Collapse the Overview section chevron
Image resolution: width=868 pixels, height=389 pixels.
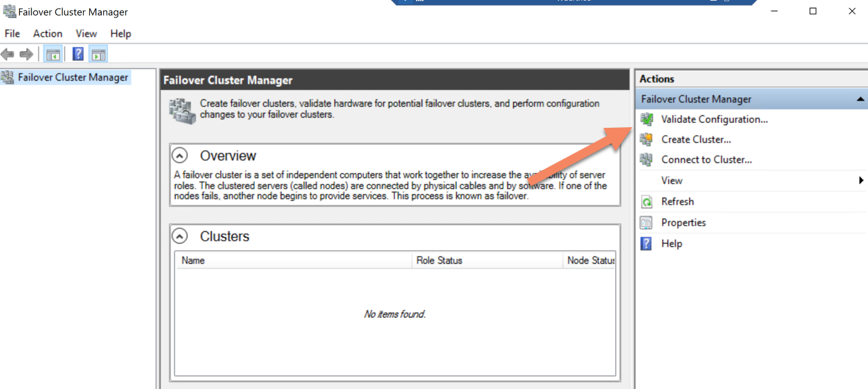pyautogui.click(x=179, y=155)
